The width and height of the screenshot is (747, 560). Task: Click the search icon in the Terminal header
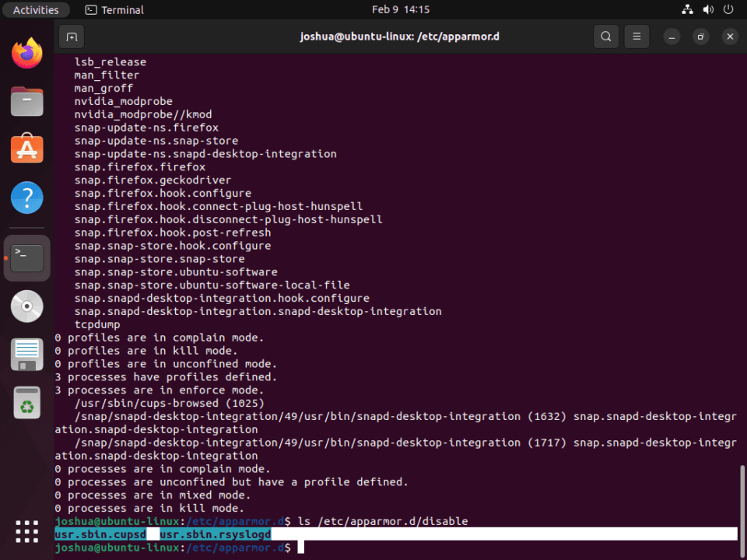coord(605,37)
